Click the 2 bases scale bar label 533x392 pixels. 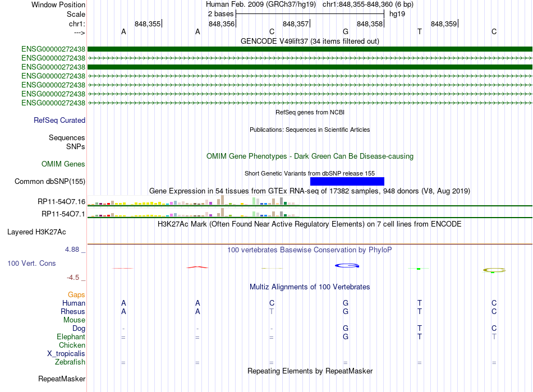pyautogui.click(x=221, y=14)
